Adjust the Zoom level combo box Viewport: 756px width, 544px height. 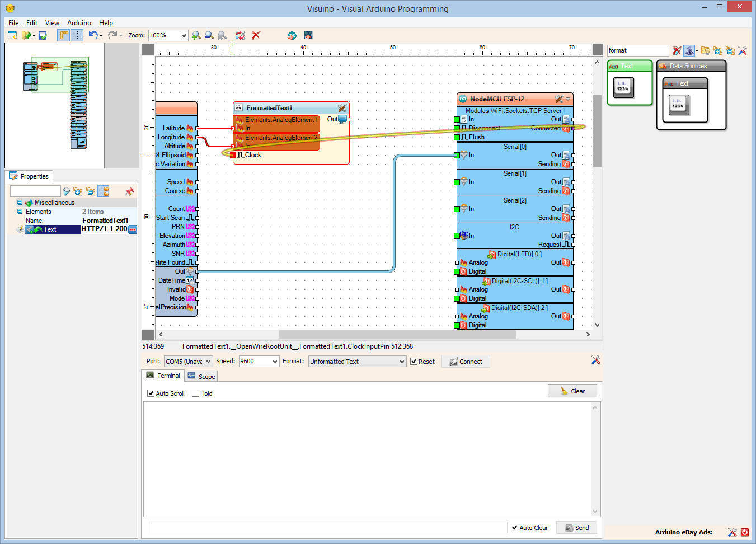click(x=168, y=35)
